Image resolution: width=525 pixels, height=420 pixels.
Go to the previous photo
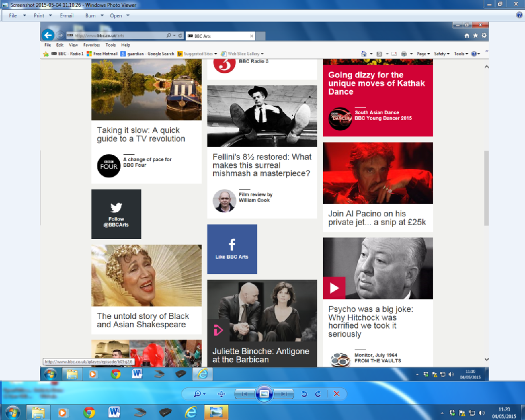[x=245, y=394]
